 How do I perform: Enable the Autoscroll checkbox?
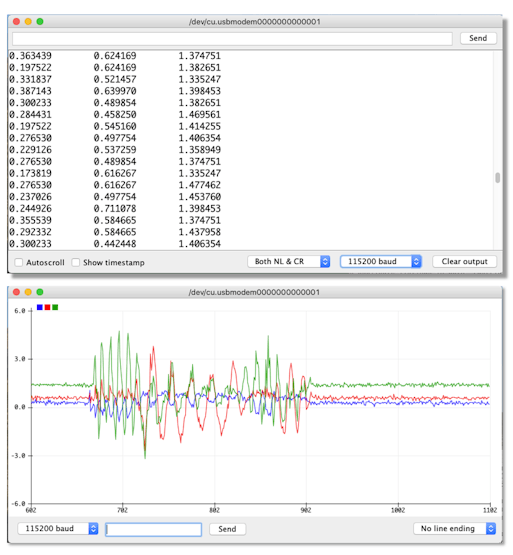point(18,262)
